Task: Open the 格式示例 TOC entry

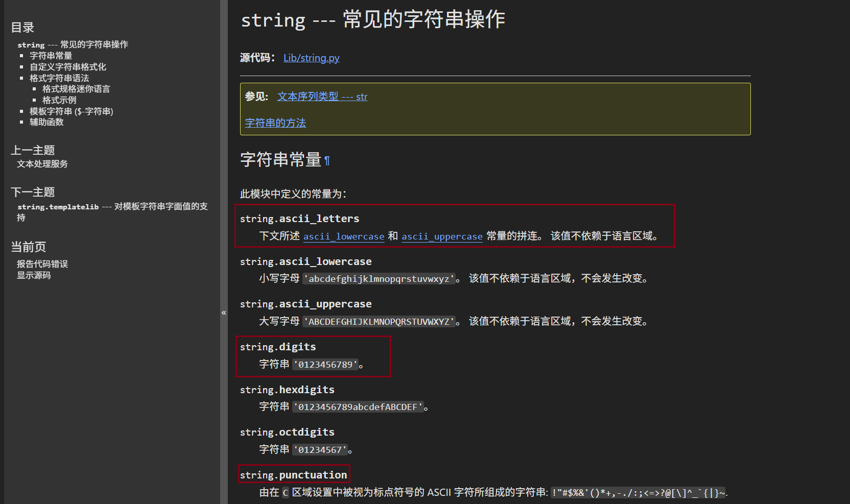Action: (x=59, y=100)
